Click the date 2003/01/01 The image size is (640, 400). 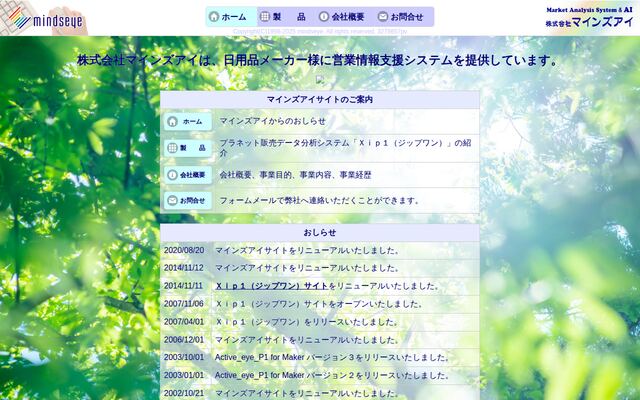point(184,375)
